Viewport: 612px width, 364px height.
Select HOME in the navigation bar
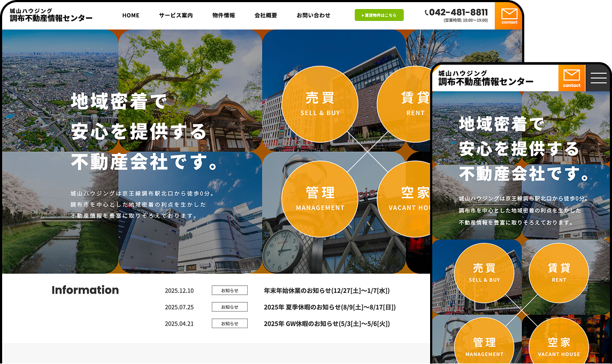click(x=131, y=16)
